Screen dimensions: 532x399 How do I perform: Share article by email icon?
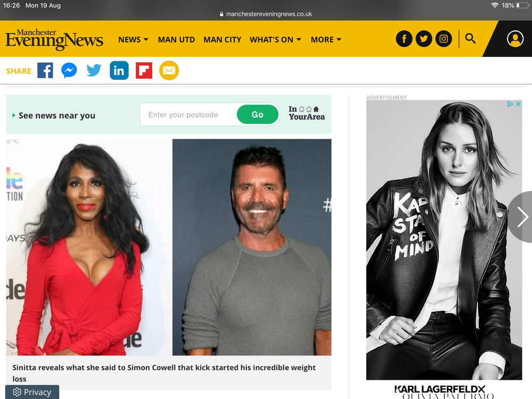[169, 71]
